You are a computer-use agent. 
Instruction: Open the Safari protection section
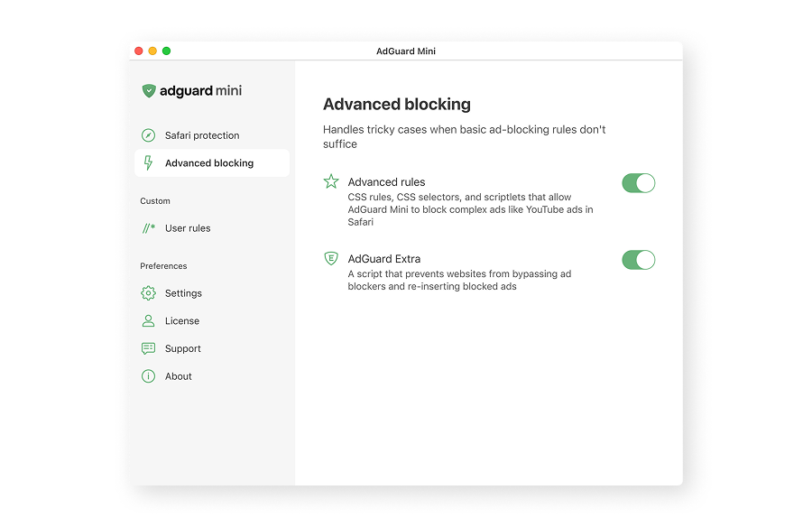pyautogui.click(x=202, y=135)
